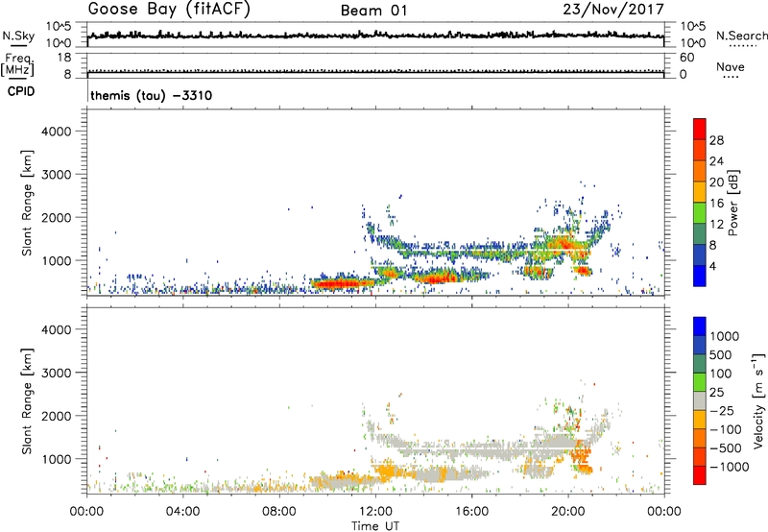The width and height of the screenshot is (768, 532).
Task: Click the '3000' range tick in velocity panel
Action: point(56,373)
